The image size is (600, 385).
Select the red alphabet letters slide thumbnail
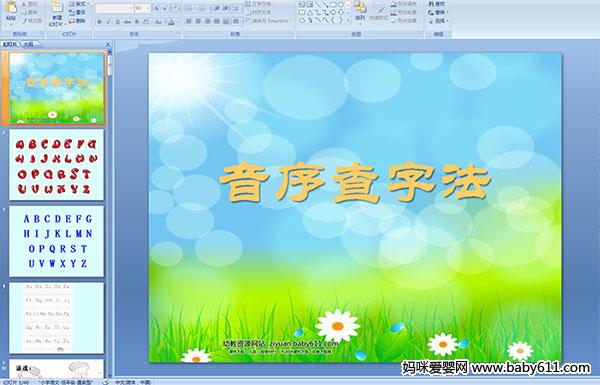click(56, 165)
